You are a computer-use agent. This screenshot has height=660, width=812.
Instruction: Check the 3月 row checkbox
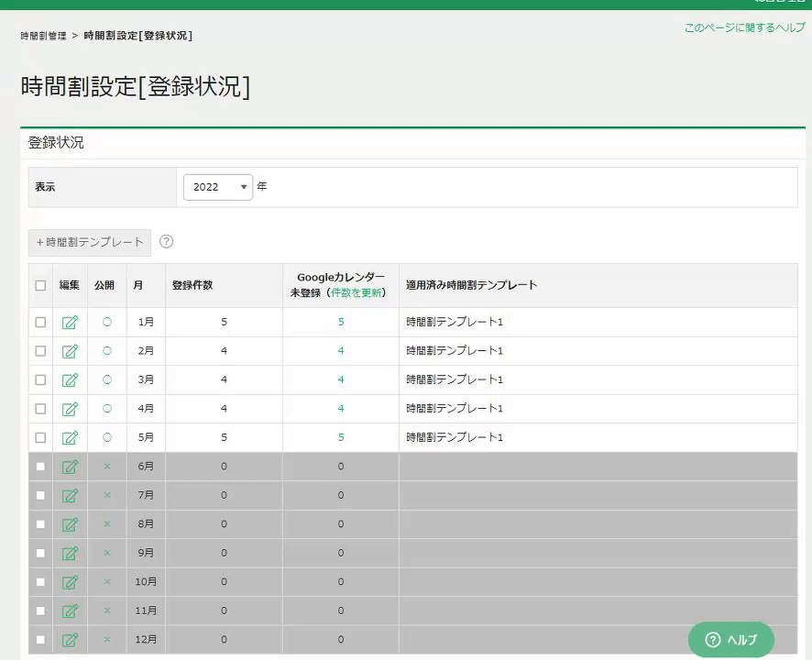coord(40,379)
